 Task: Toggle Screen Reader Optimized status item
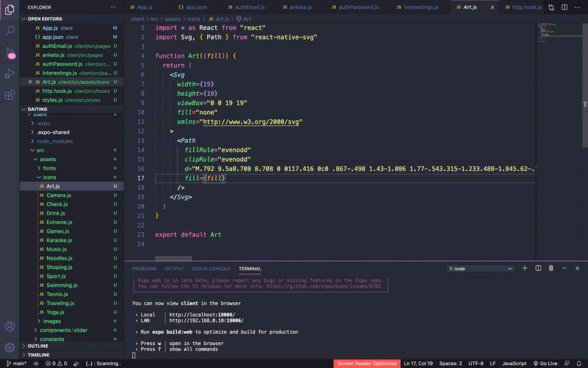click(x=367, y=363)
